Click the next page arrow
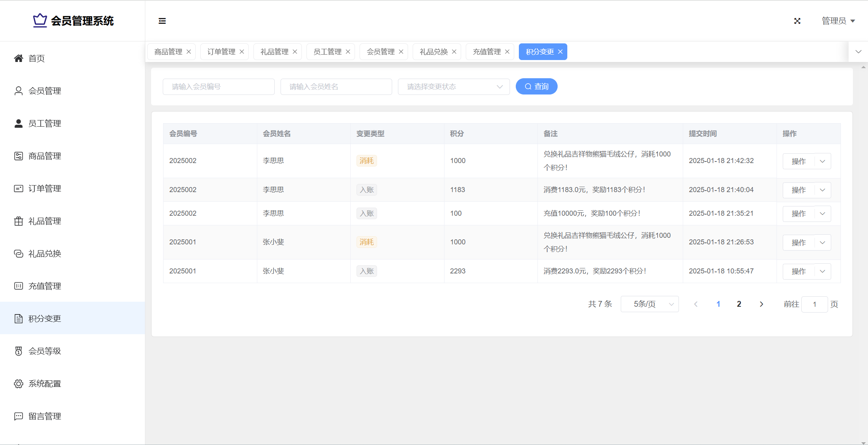This screenshot has height=445, width=868. (x=761, y=304)
